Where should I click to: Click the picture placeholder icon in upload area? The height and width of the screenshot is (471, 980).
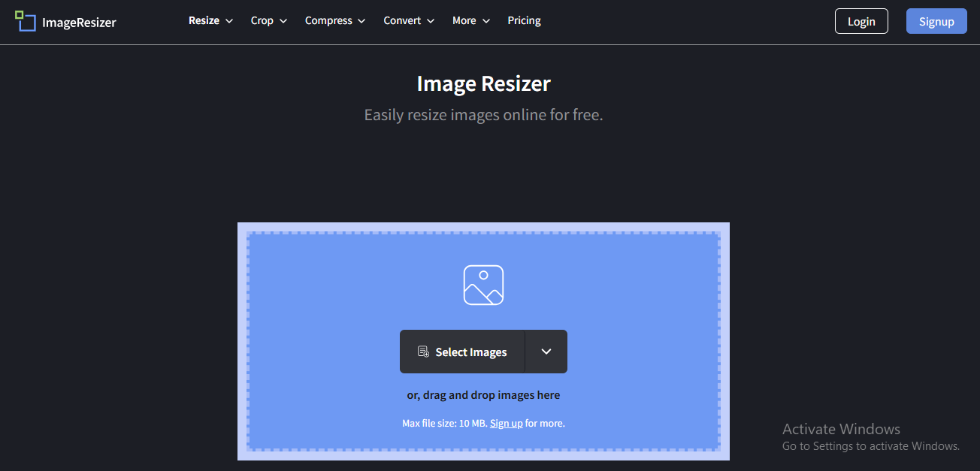click(x=483, y=285)
